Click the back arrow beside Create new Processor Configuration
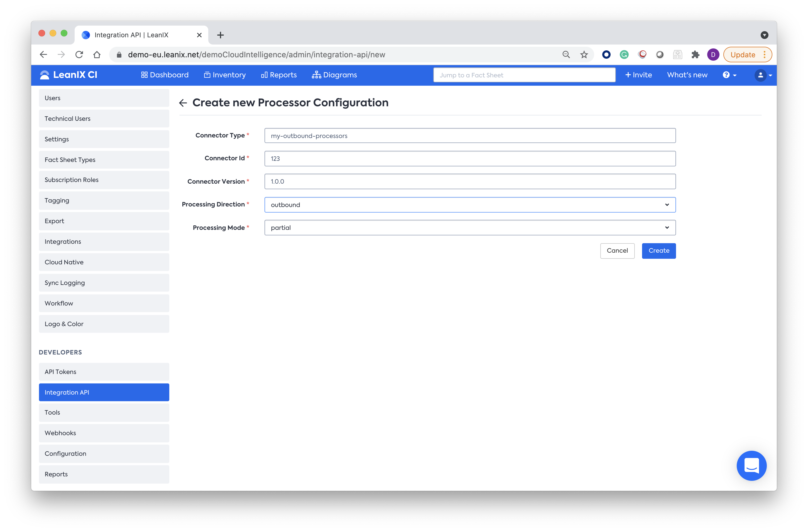Screen dimensions: 808x532 click(183, 103)
